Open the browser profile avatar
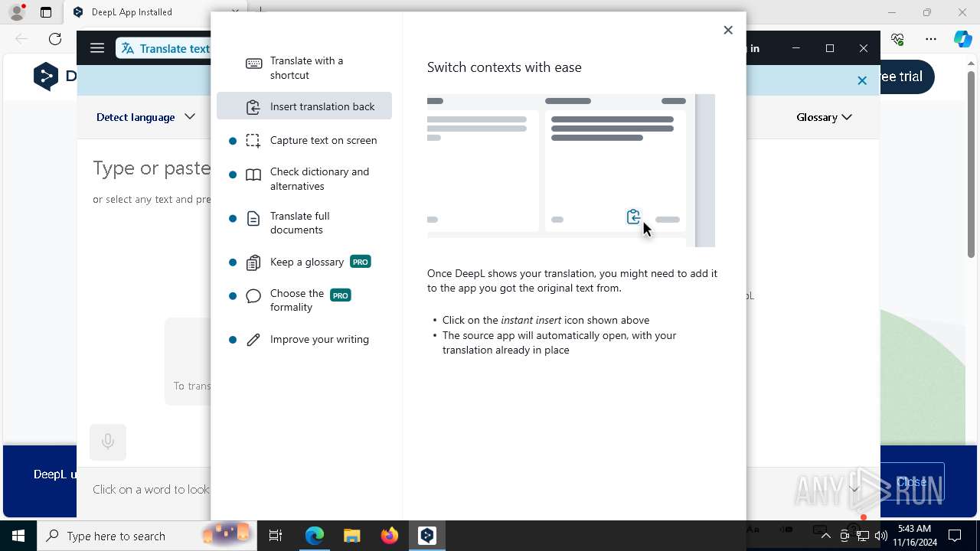The width and height of the screenshot is (980, 551). pyautogui.click(x=16, y=12)
